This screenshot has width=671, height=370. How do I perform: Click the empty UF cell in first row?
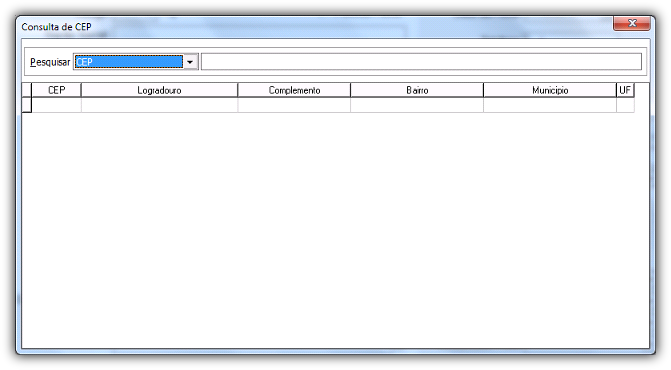[625, 105]
